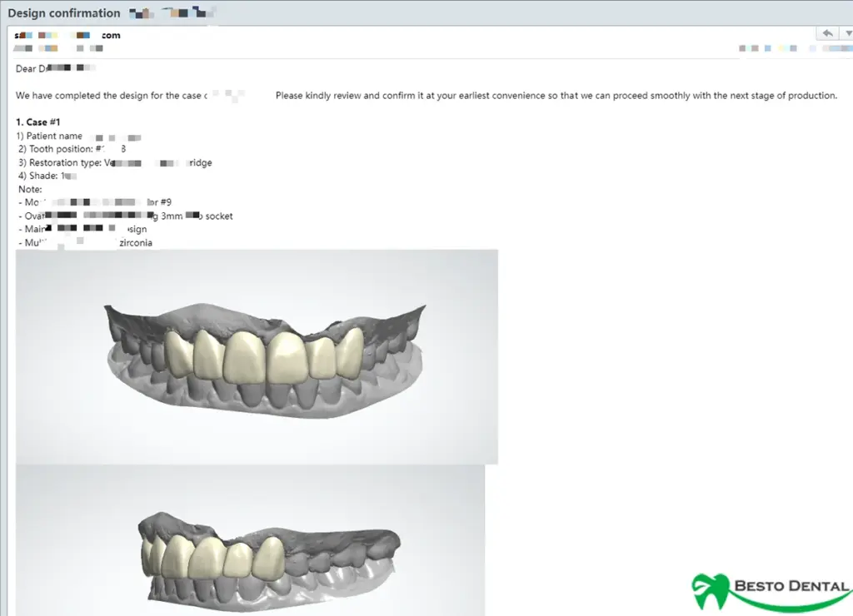
Task: Click the 'Restoration type' line
Action: coord(115,162)
